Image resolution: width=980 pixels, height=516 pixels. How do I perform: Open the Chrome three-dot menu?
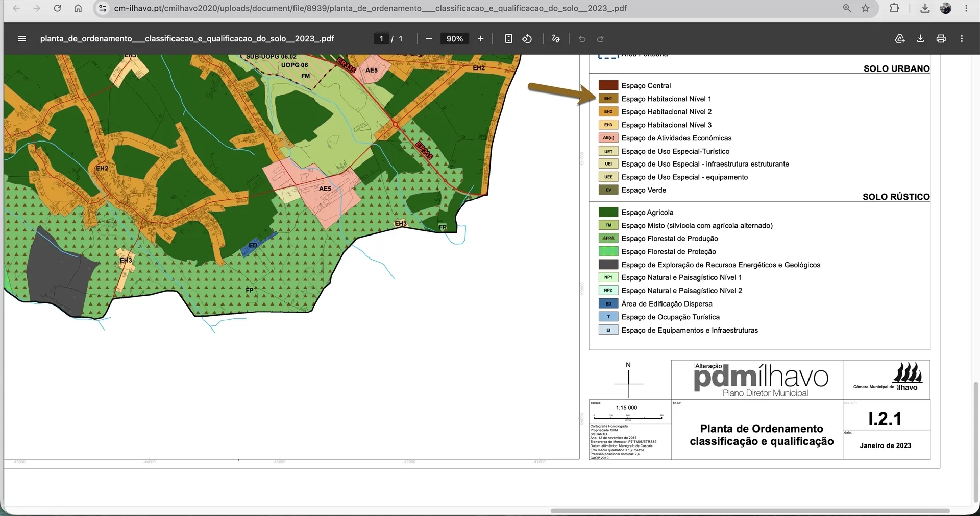pos(966,8)
